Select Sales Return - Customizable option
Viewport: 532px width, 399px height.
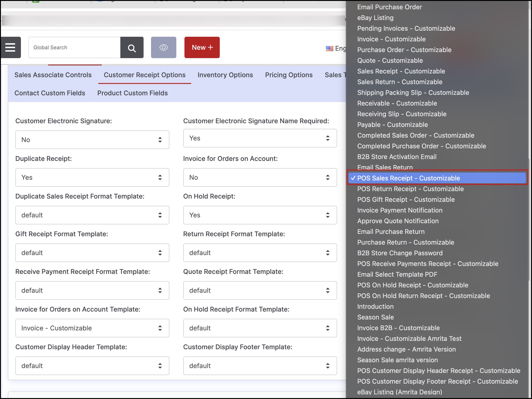437,82
